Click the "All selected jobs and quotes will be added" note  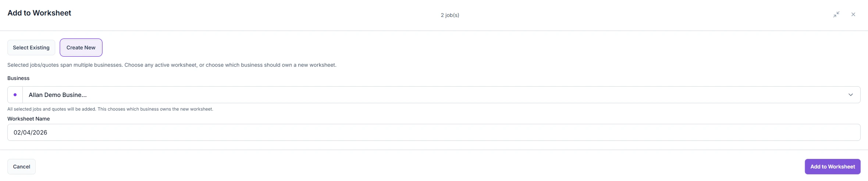51,109
